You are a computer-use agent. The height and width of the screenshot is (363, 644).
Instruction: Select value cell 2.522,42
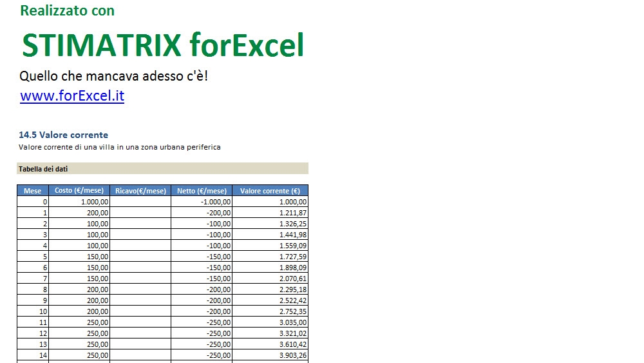270,300
